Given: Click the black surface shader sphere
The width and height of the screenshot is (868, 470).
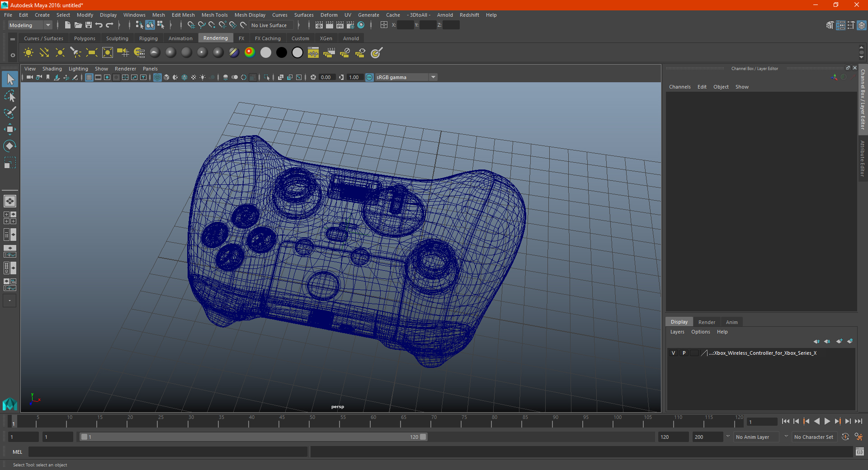Looking at the screenshot, I should pyautogui.click(x=281, y=53).
